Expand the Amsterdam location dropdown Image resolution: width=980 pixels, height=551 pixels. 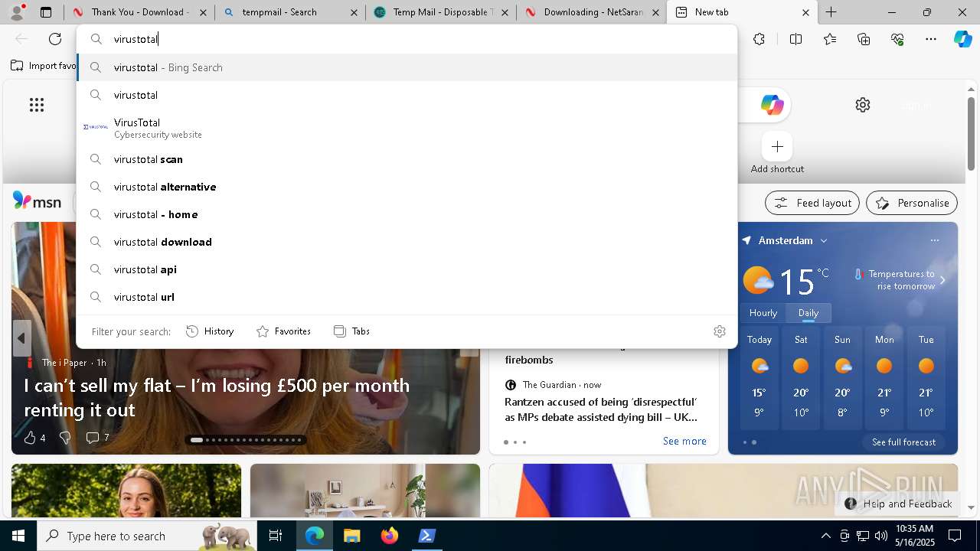[x=824, y=240]
